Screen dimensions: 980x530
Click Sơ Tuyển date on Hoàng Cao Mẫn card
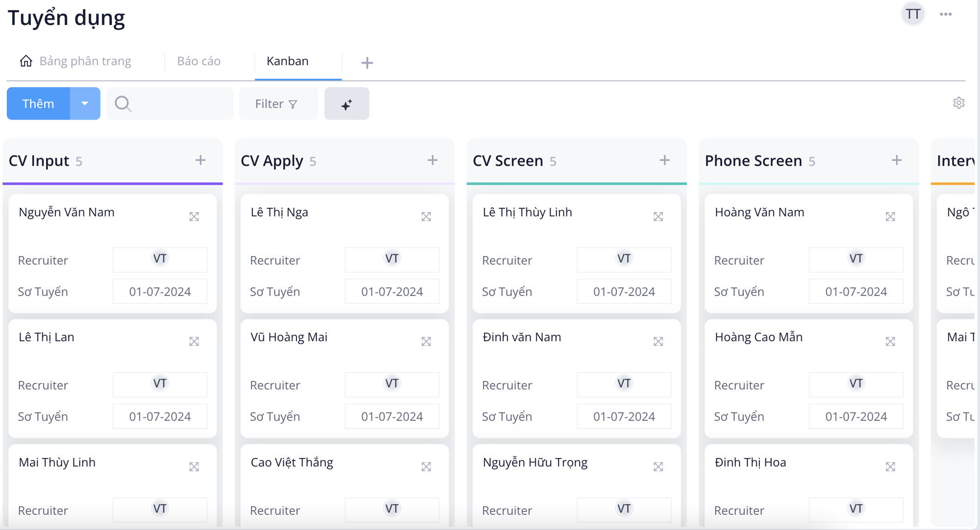coord(856,416)
